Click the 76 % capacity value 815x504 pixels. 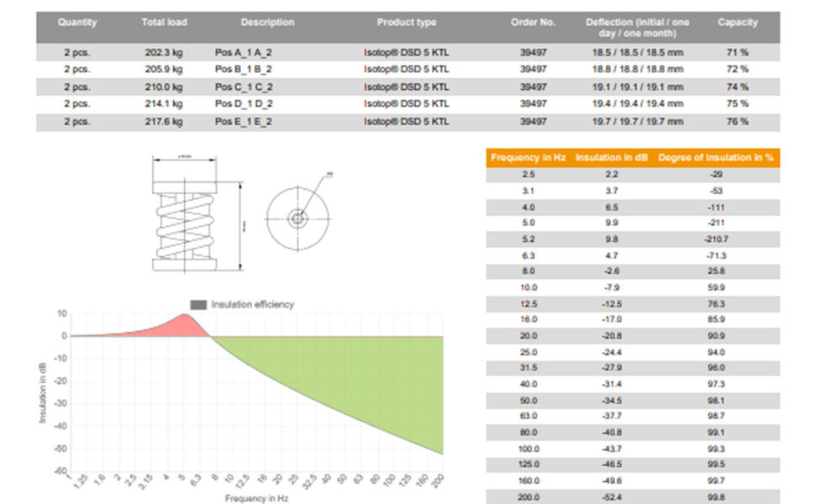[x=737, y=122]
